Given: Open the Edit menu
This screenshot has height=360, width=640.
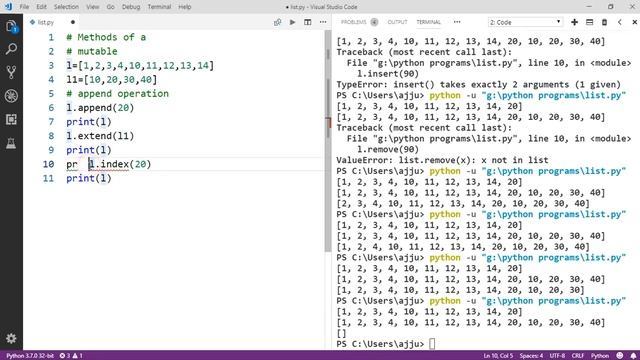Looking at the screenshot, I should coord(41,7).
